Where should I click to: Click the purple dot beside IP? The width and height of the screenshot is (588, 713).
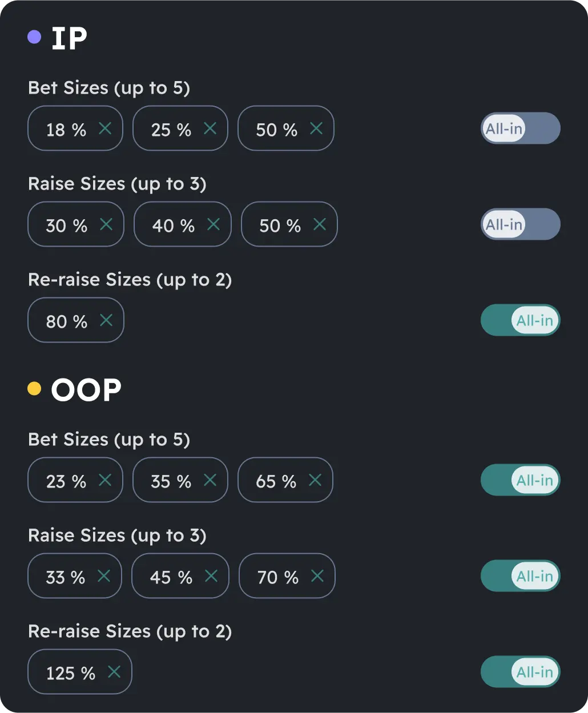click(x=35, y=37)
